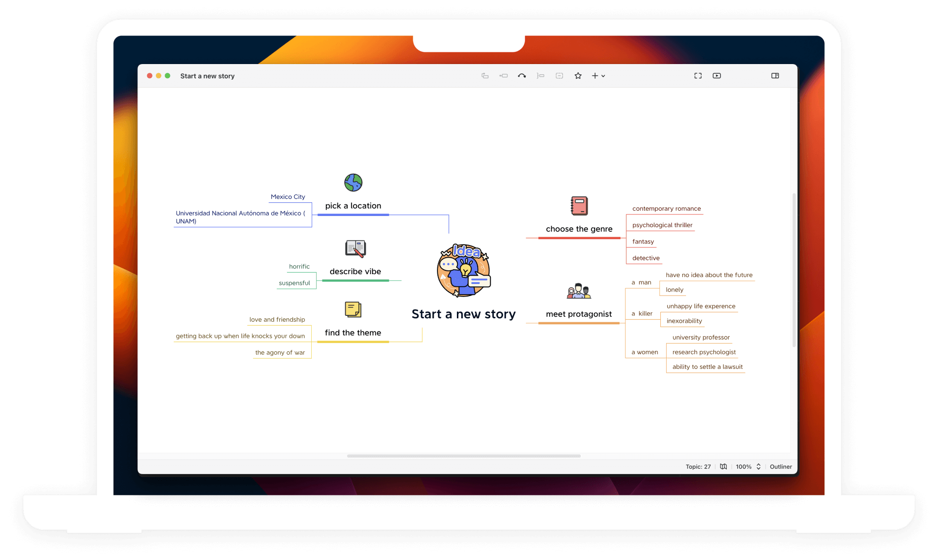Click 'getting back up when life knocks your down' theme
The image size is (938, 560).
click(x=239, y=335)
